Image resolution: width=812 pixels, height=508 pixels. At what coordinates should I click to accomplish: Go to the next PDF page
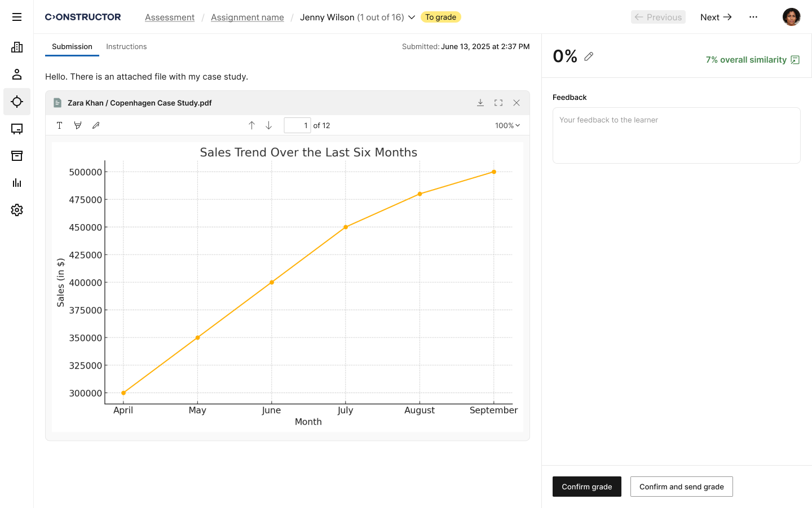pos(269,125)
